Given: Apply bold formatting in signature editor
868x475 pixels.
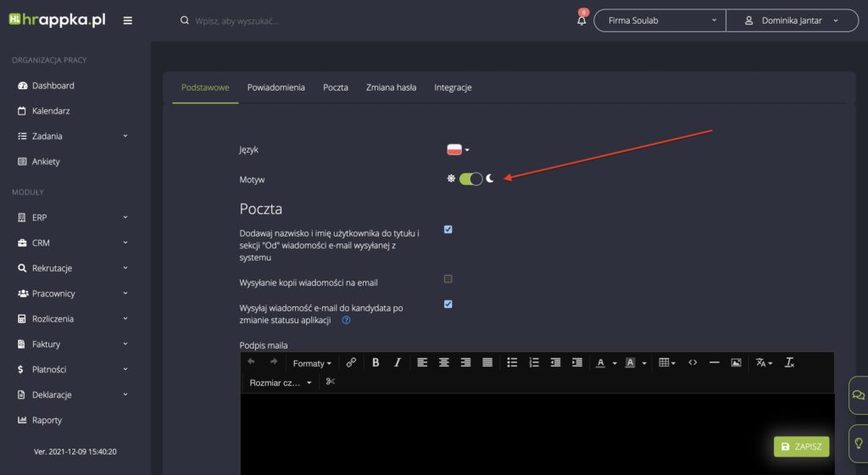Looking at the screenshot, I should pos(376,362).
